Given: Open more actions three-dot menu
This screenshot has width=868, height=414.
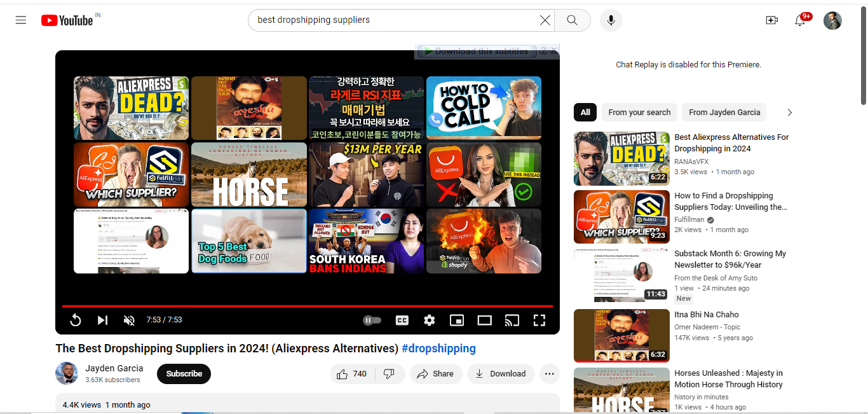Looking at the screenshot, I should 550,374.
